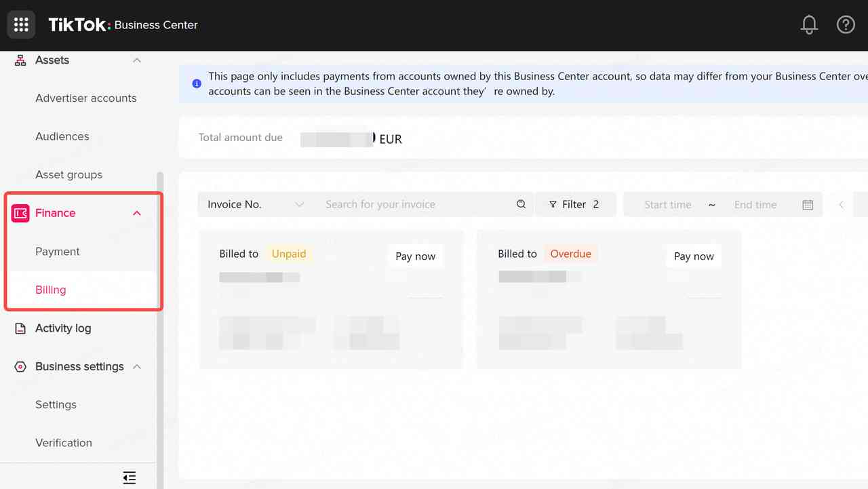Click the Business settings gear icon
The width and height of the screenshot is (868, 489).
pos(20,366)
